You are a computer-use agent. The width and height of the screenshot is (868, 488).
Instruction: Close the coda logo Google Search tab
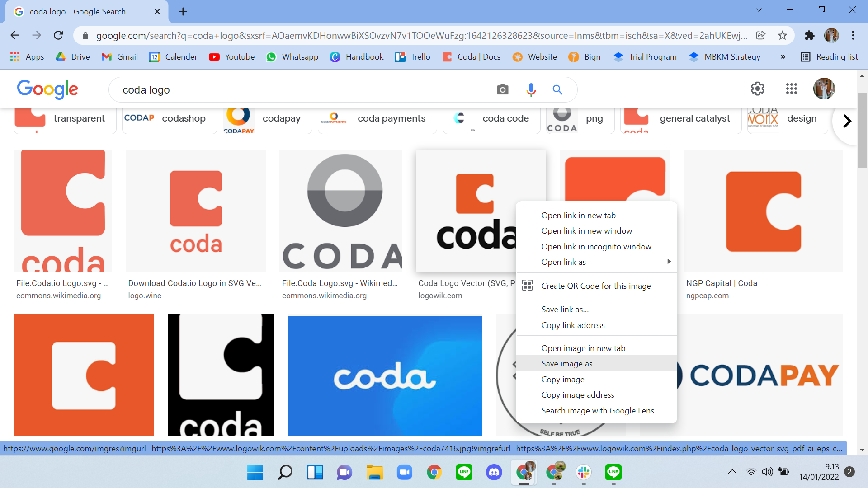click(x=157, y=12)
